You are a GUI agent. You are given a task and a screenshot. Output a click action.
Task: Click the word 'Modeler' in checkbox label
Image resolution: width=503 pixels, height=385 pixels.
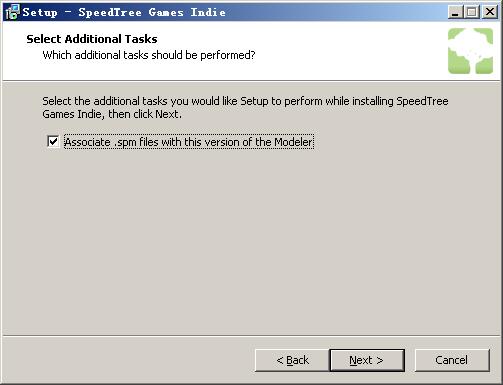[293, 142]
